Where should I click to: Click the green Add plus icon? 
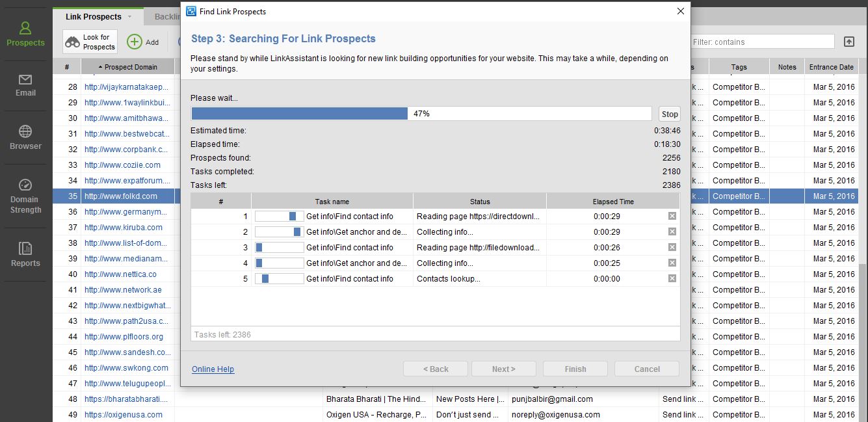pyautogui.click(x=135, y=42)
